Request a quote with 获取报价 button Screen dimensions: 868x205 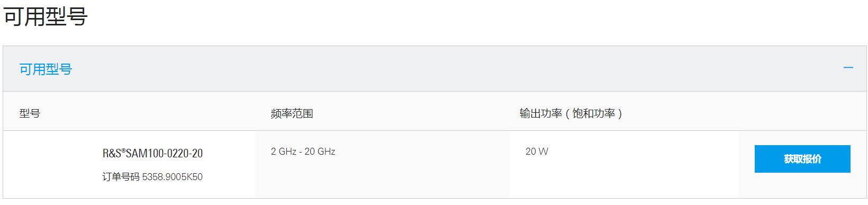click(802, 159)
